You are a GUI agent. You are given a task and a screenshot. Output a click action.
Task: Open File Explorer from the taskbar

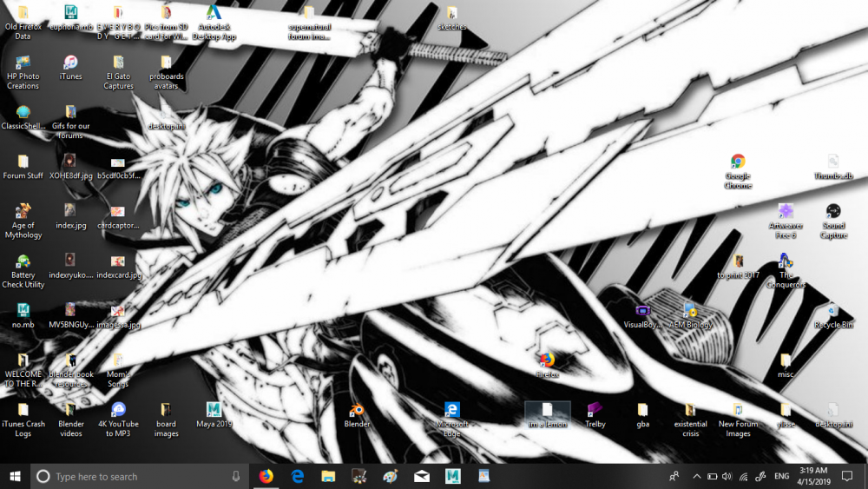tap(329, 476)
